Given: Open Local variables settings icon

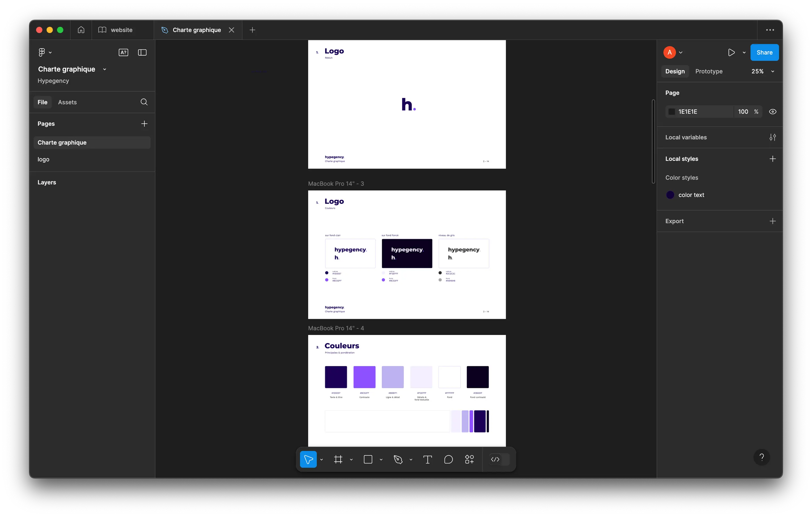Looking at the screenshot, I should tap(772, 137).
